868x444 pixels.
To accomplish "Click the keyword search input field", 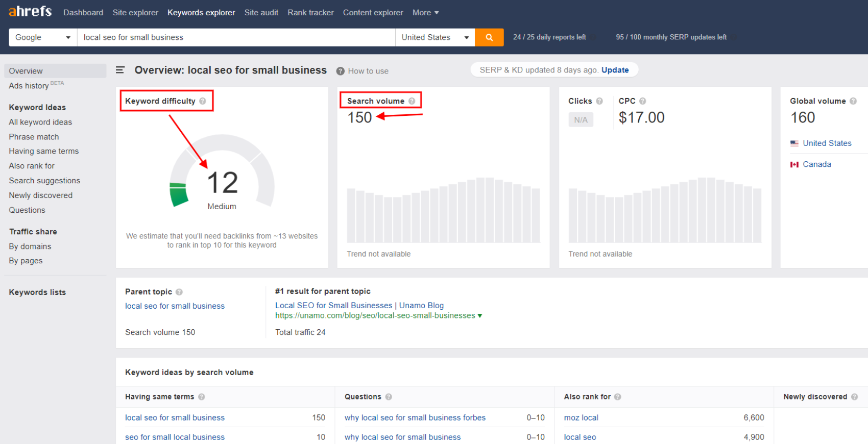I will click(x=236, y=37).
